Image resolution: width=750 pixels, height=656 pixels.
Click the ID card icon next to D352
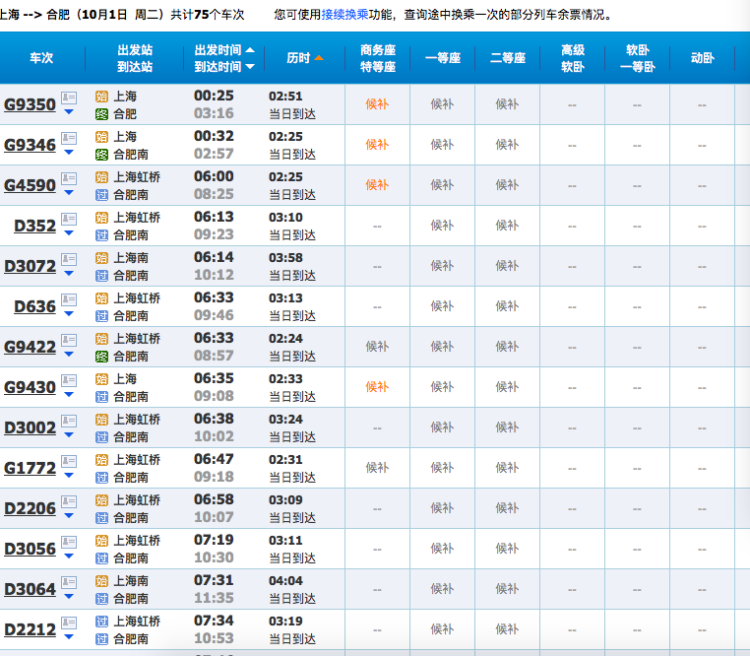pyautogui.click(x=68, y=218)
